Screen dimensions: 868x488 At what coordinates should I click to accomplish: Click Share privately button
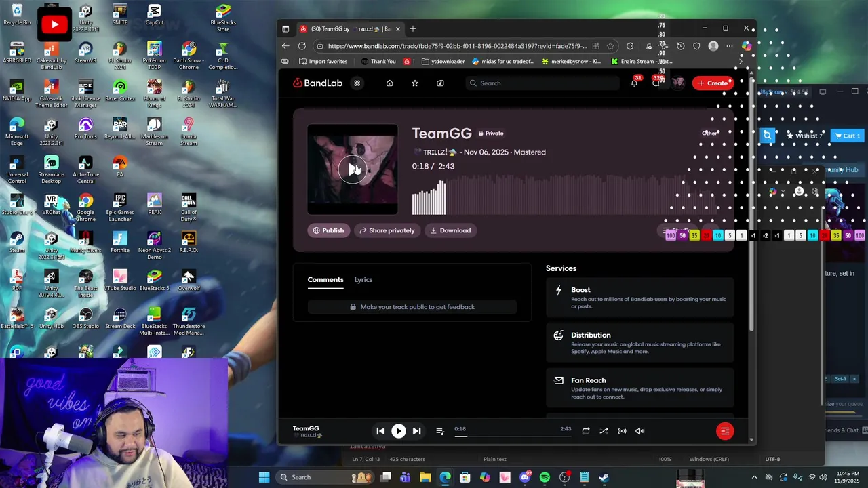click(387, 230)
